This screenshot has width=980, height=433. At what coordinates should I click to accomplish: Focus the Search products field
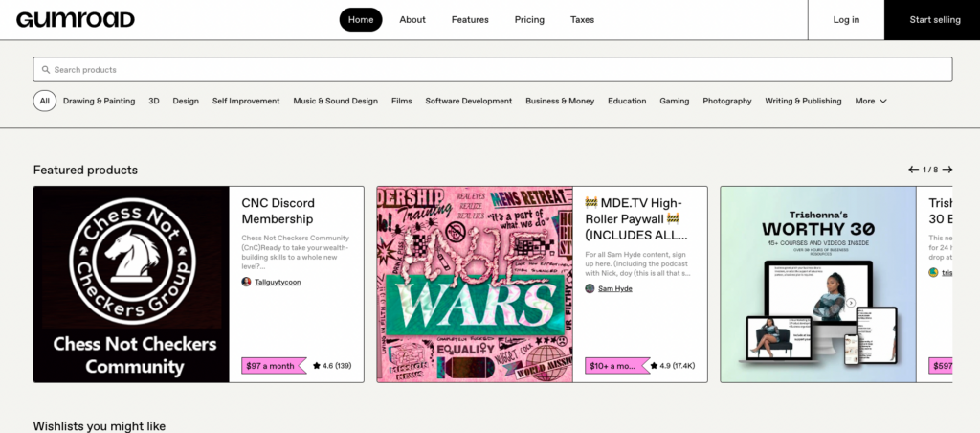tap(493, 70)
